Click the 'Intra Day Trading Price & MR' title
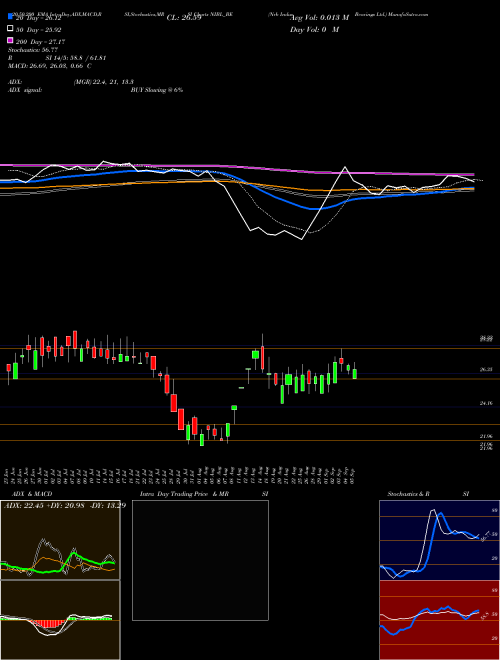 [184, 494]
